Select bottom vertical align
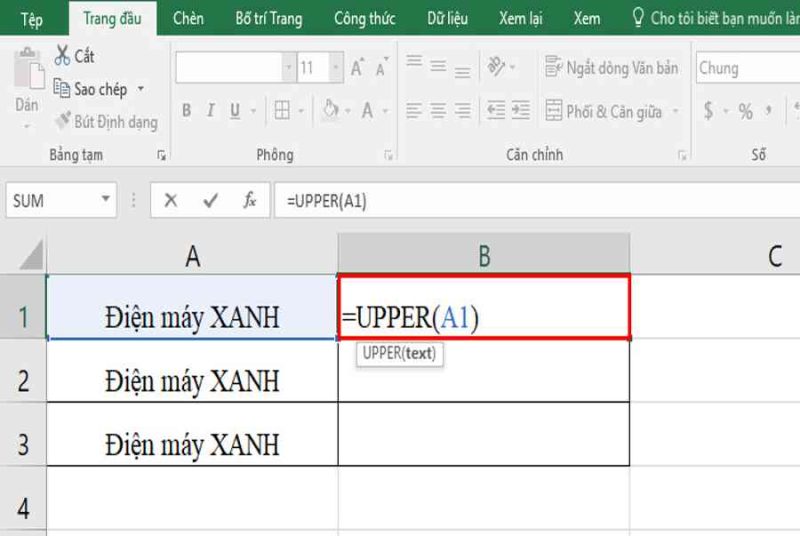This screenshot has height=536, width=800. tap(463, 72)
